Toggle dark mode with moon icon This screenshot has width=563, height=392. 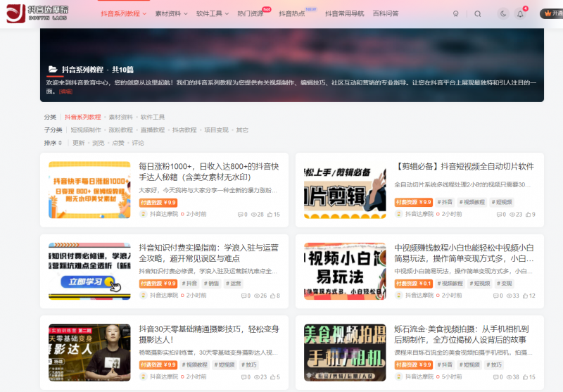click(502, 13)
